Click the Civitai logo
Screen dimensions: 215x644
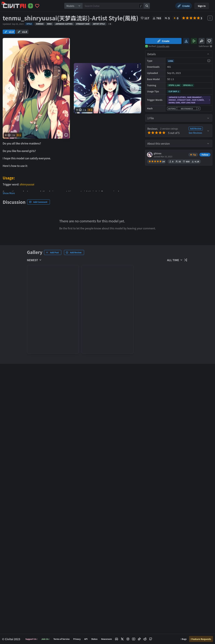point(14,5)
